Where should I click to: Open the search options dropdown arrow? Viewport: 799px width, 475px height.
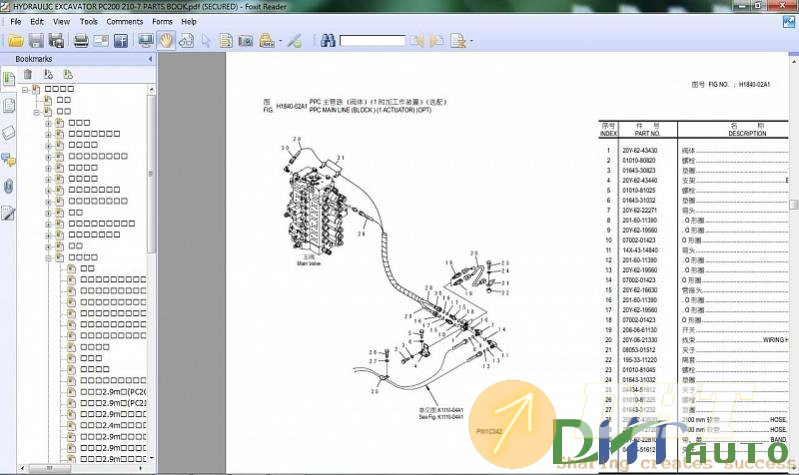point(471,41)
